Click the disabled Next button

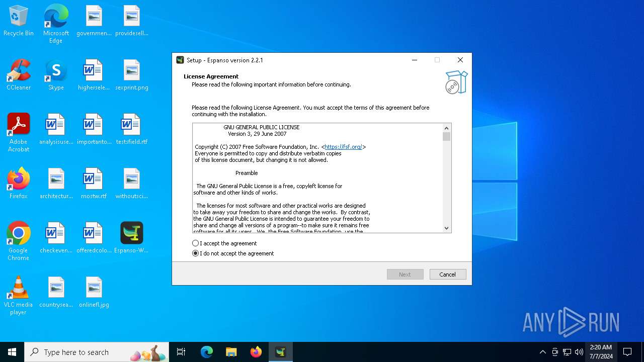pyautogui.click(x=405, y=274)
